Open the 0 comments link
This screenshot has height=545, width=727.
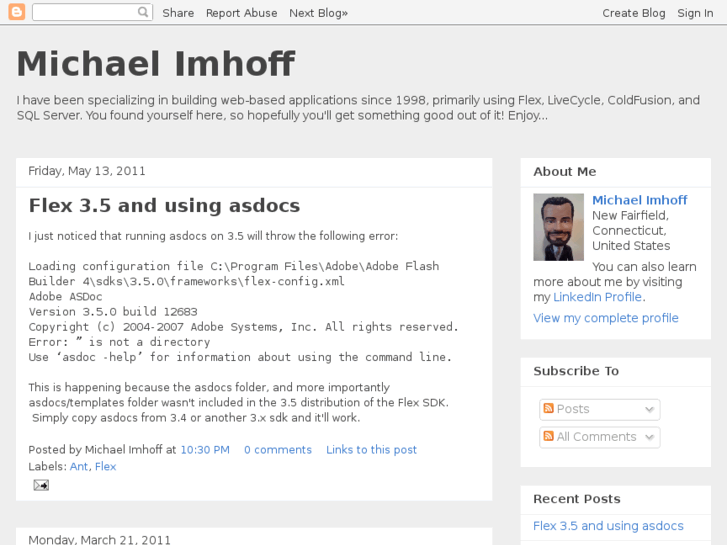(278, 450)
